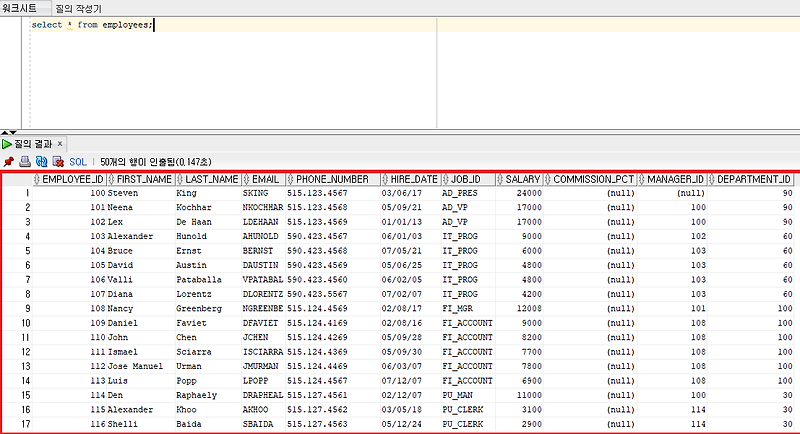Switch to the 질의 작성기 tab

pyautogui.click(x=79, y=9)
